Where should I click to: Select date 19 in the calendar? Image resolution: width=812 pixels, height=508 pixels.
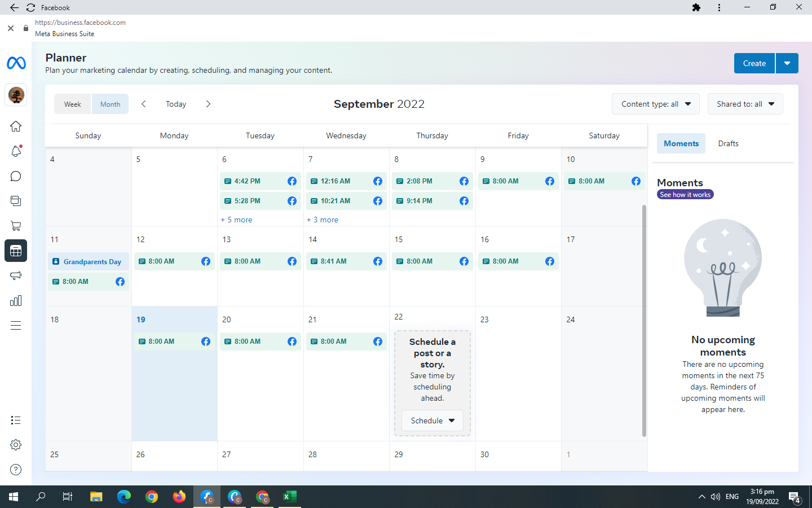pyautogui.click(x=141, y=319)
